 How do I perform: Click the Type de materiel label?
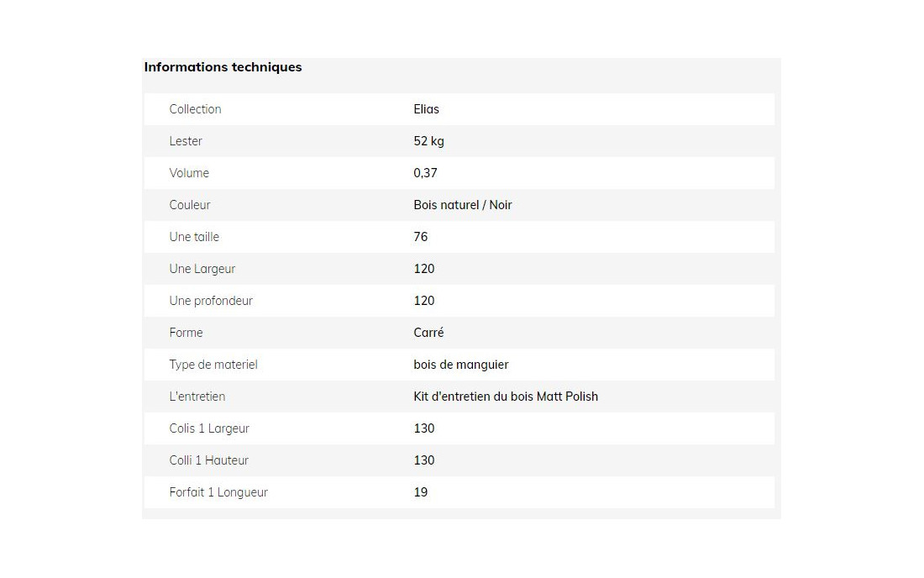[213, 364]
